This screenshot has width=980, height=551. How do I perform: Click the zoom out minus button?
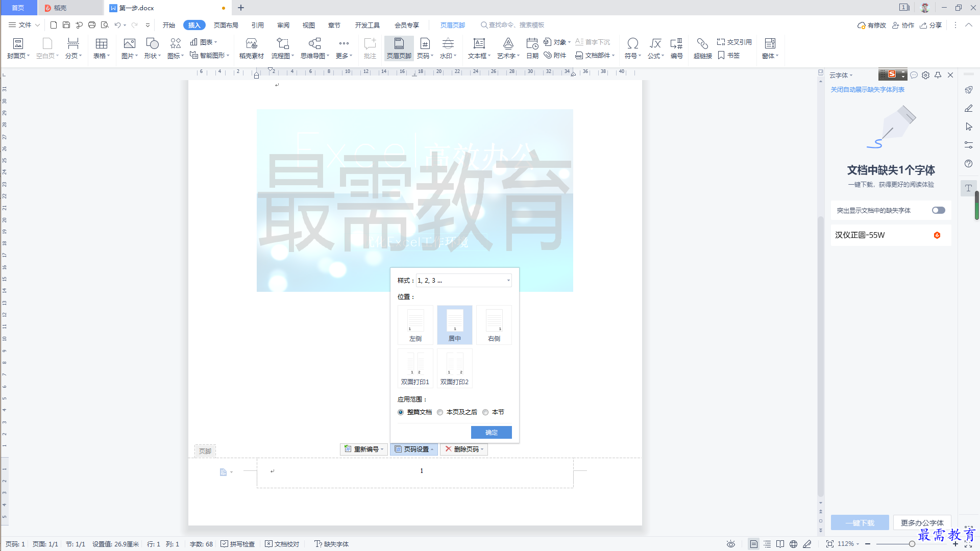pos(868,544)
